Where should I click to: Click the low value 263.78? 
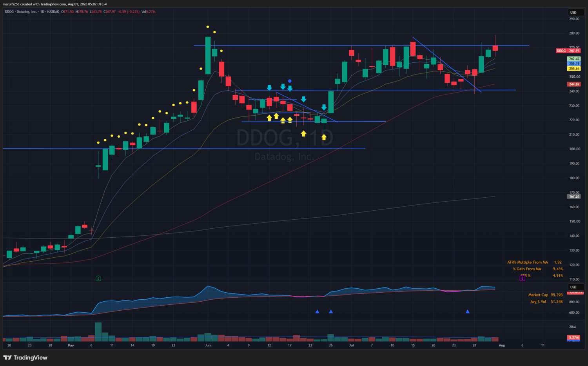point(96,12)
